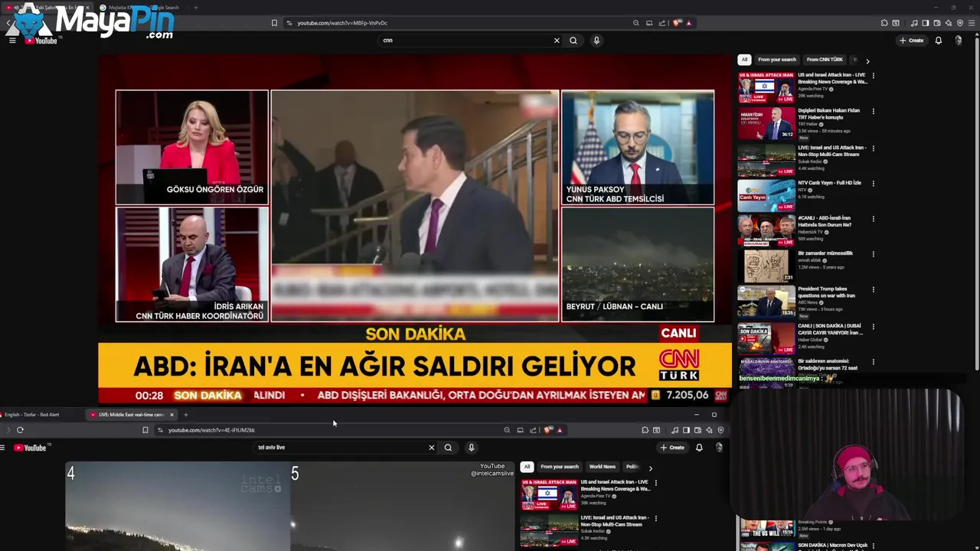Click into the 'tel aviv live' search field
This screenshot has height=551, width=980.
pyautogui.click(x=341, y=448)
